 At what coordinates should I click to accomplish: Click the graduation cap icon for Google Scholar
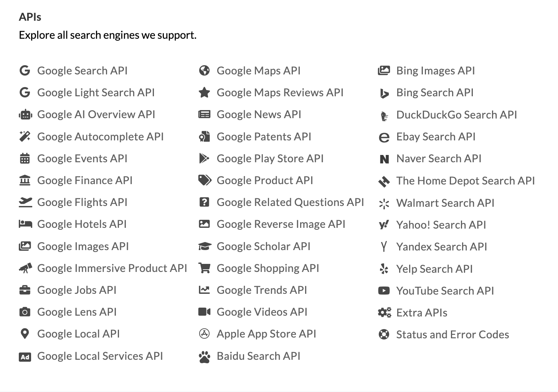click(x=205, y=246)
